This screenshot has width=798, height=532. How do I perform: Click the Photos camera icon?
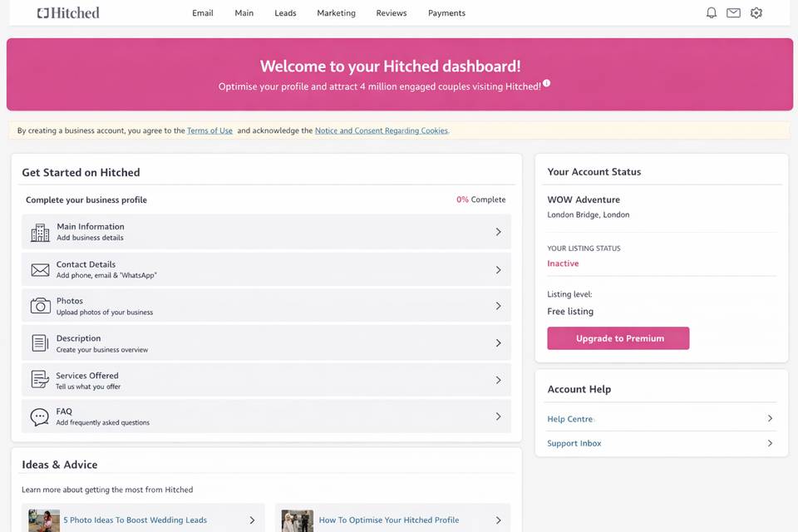40,306
